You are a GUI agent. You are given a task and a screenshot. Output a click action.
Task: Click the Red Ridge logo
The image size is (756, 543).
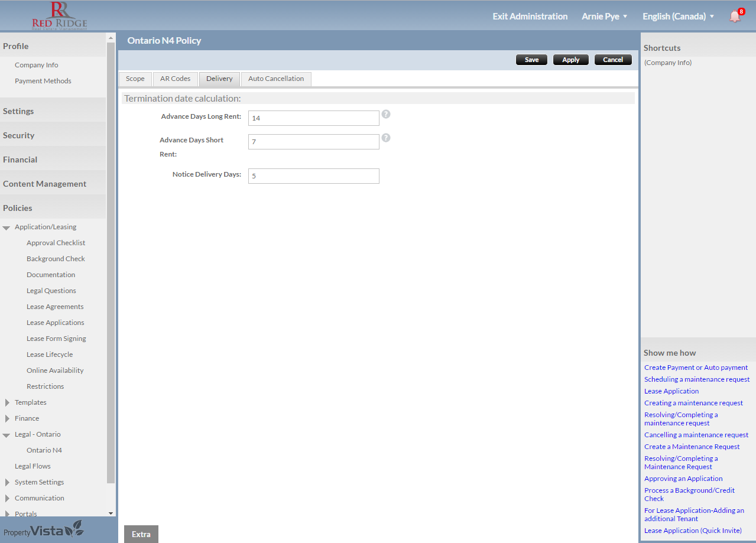coord(59,16)
